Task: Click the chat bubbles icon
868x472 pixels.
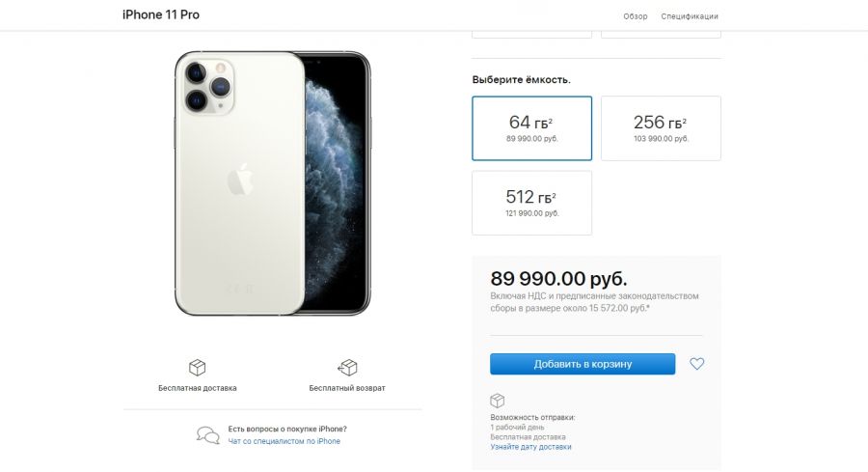Action: click(x=207, y=434)
